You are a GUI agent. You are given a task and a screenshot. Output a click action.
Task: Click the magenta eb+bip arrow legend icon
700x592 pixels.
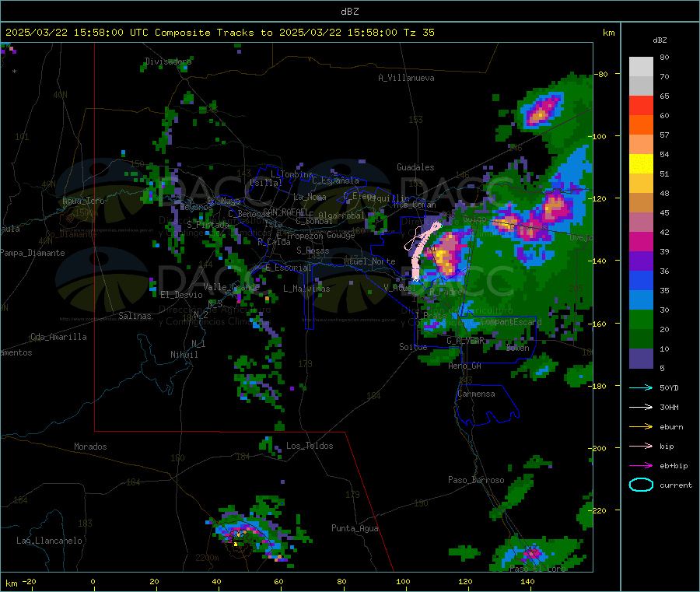pos(641,466)
